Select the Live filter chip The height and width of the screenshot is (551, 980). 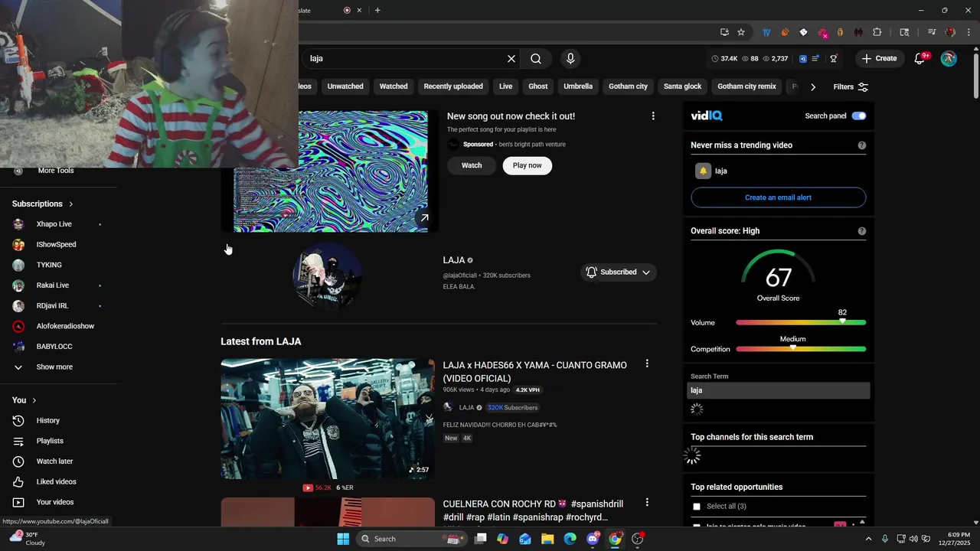click(x=506, y=86)
